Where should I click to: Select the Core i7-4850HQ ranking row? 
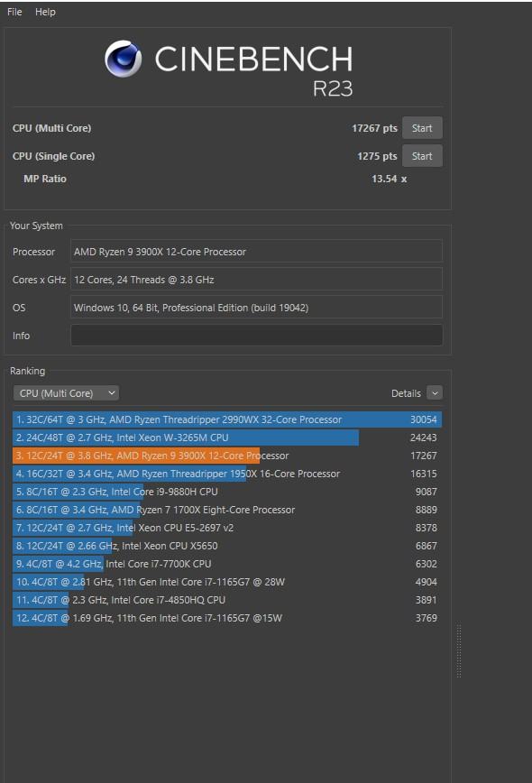[227, 600]
